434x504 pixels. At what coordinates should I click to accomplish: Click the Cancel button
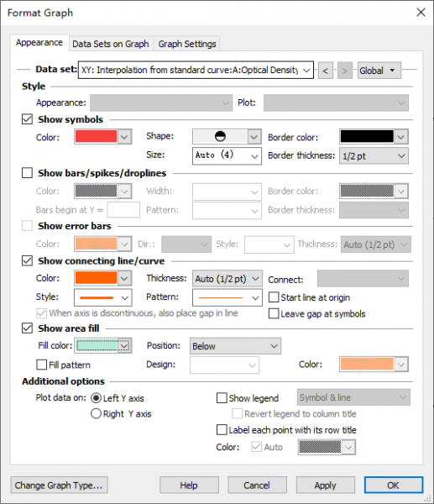coord(257,485)
